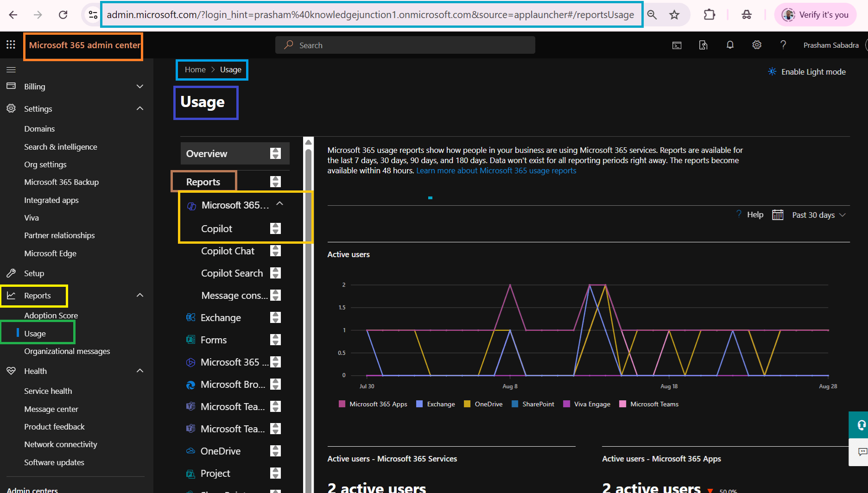Open the help question mark icon
Screen dimensions: 868x493
[x=783, y=44]
